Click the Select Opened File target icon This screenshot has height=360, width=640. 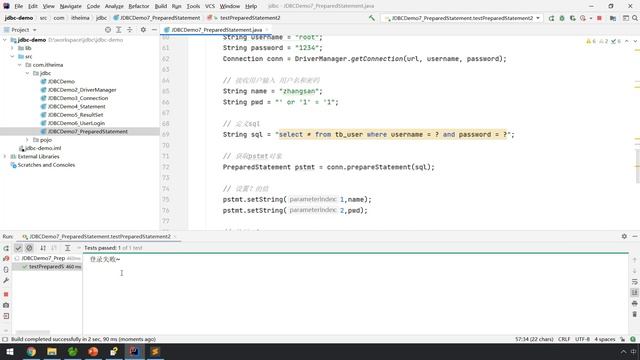click(108, 30)
